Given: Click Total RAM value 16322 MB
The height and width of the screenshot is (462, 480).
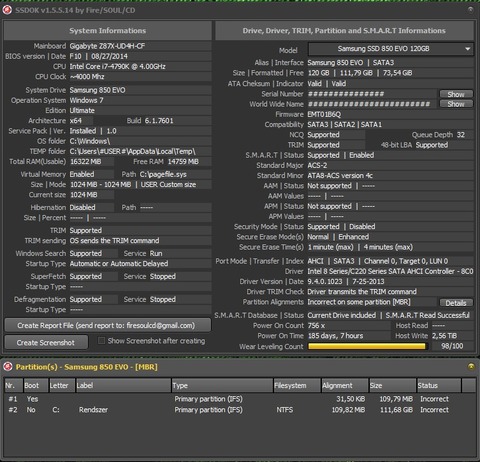Looking at the screenshot, I should (86, 162).
